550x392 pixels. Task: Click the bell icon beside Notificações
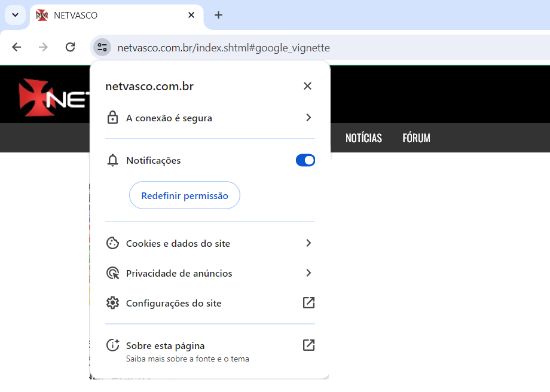point(112,160)
